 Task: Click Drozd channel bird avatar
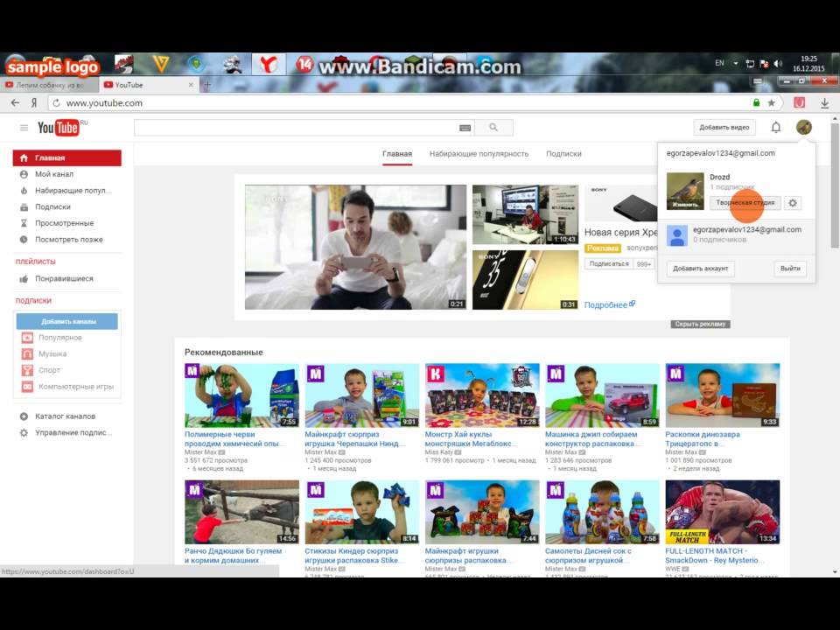[x=685, y=192]
